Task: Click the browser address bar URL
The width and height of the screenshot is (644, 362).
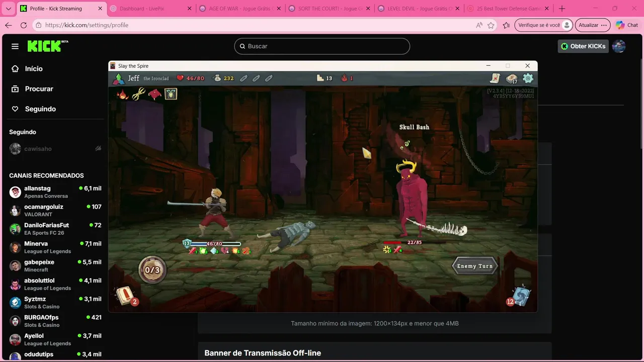Action: (x=87, y=25)
